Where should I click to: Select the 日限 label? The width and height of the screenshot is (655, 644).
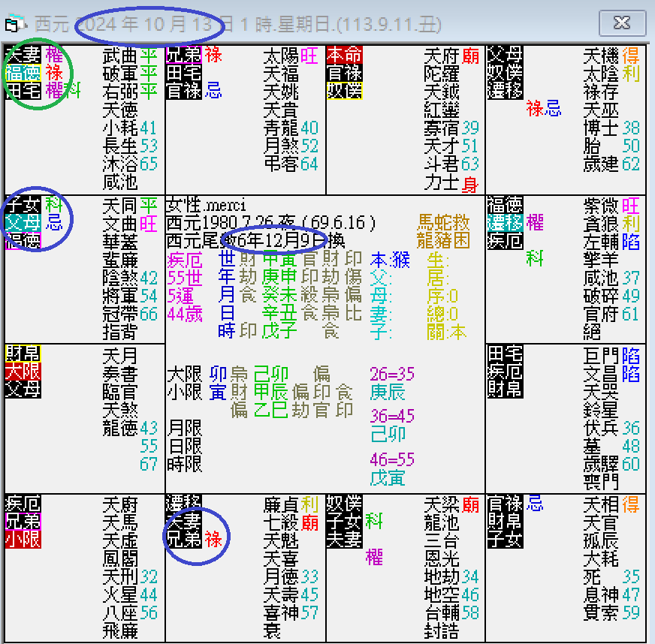tap(184, 446)
